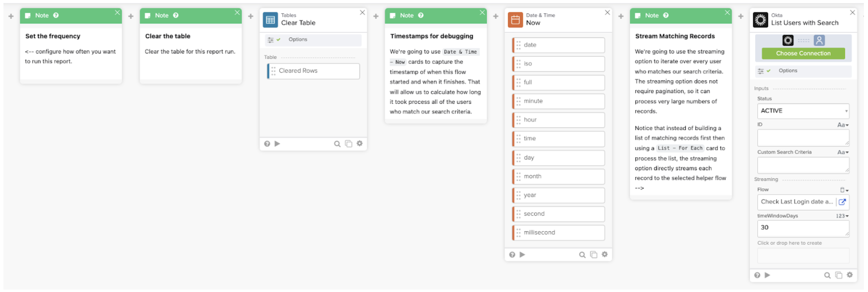Click help icon on Set the frequency note
The image size is (868, 292).
coord(56,15)
